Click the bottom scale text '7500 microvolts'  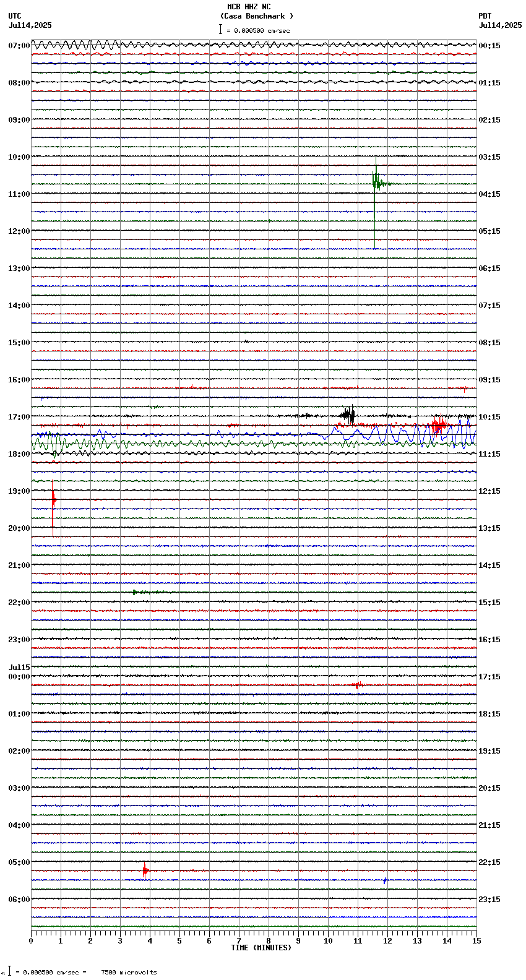click(129, 973)
